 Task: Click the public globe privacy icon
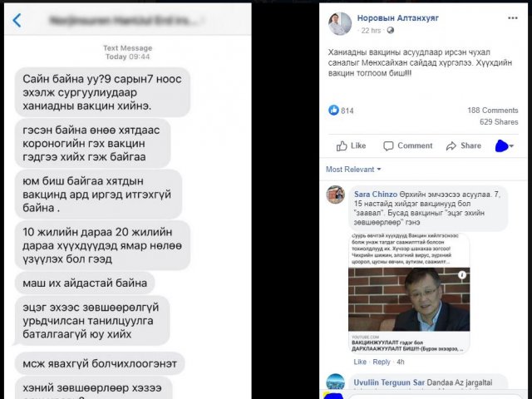(391, 31)
